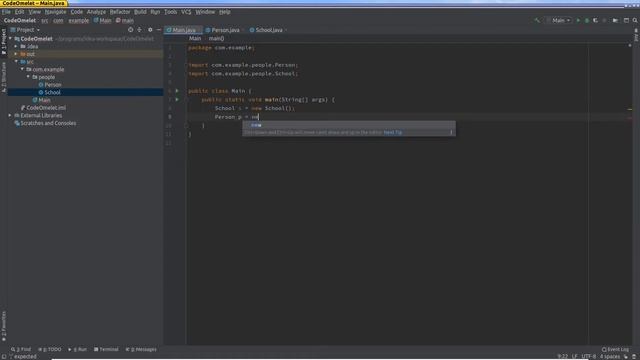This screenshot has width=640, height=360.
Task: Click the layout window icon beside search
Action: [626, 20]
